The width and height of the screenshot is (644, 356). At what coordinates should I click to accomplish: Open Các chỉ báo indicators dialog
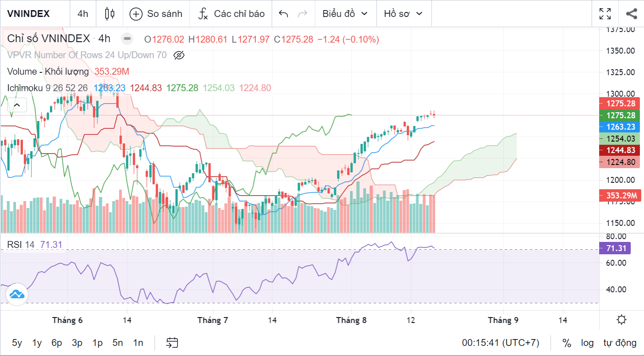tap(231, 14)
